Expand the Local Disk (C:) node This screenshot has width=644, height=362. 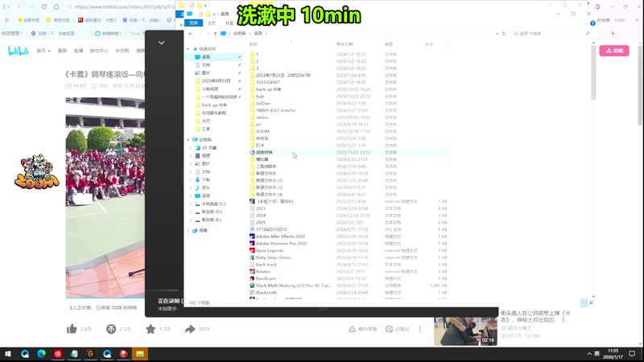click(x=191, y=204)
